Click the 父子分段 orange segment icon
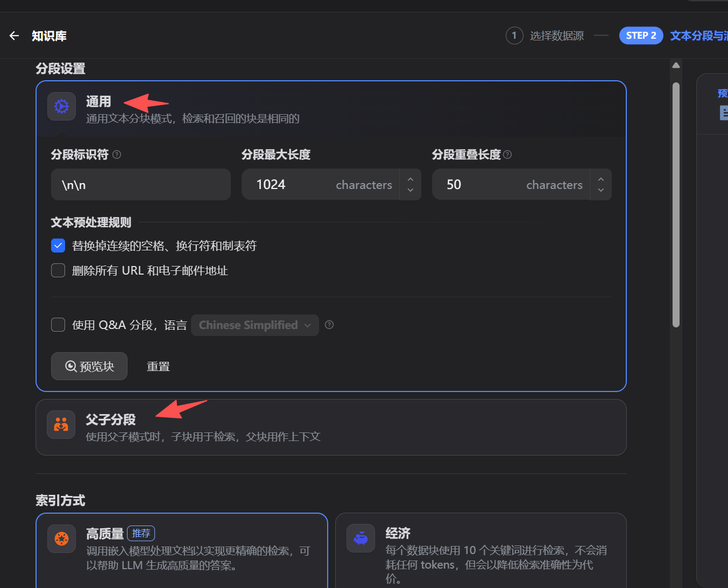This screenshot has height=588, width=728. tap(61, 424)
